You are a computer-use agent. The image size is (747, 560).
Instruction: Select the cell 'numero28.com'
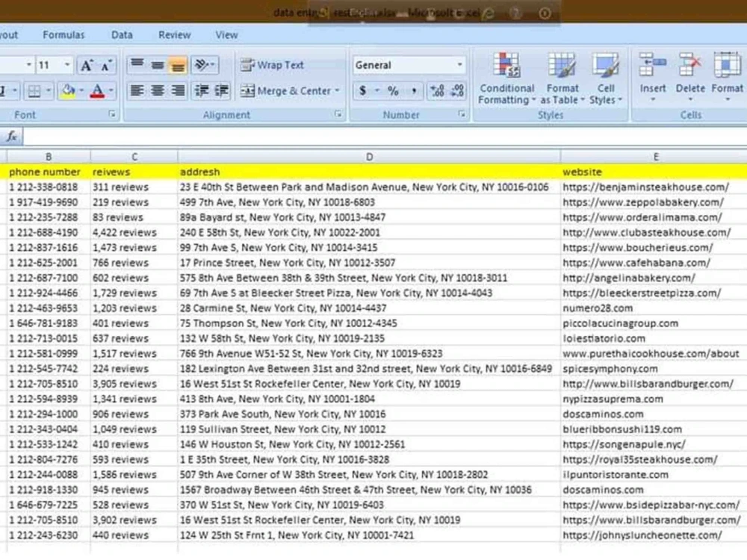coord(654,308)
